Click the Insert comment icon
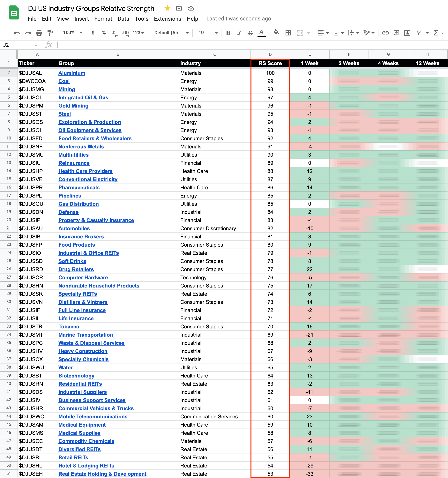 pos(396,33)
